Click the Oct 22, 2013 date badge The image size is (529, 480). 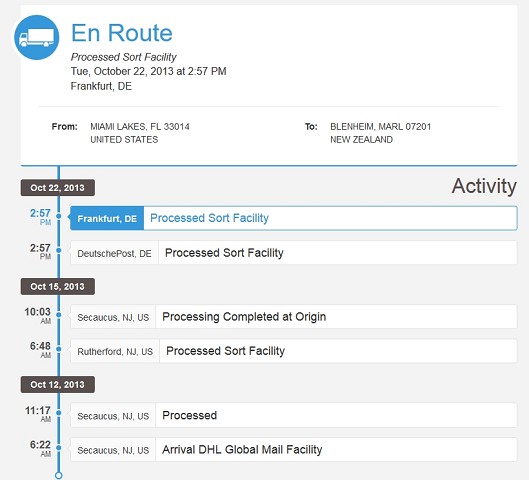pyautogui.click(x=58, y=188)
